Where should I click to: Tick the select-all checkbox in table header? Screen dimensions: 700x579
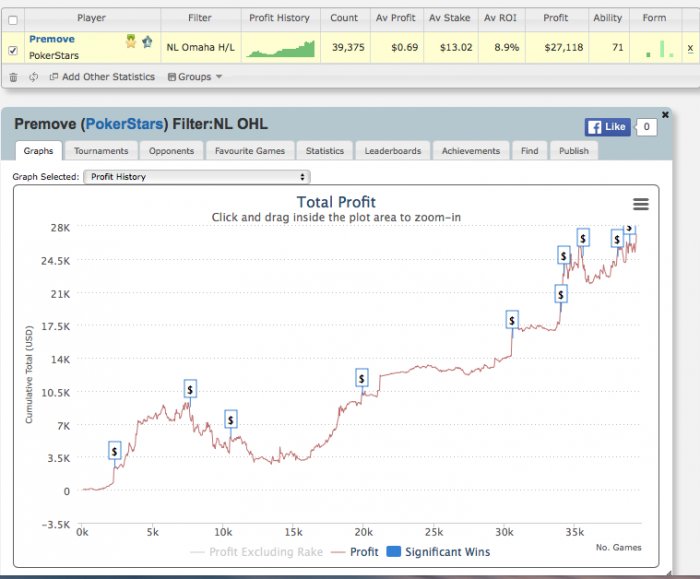(x=13, y=20)
